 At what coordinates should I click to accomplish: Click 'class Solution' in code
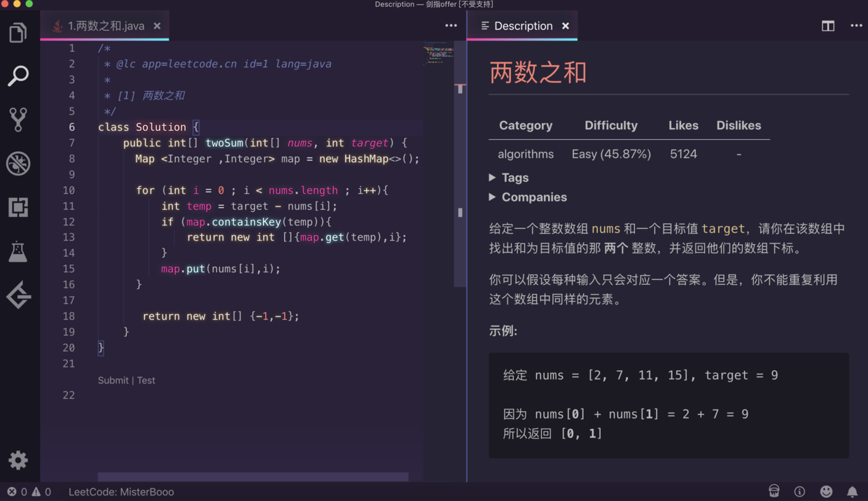[142, 127]
